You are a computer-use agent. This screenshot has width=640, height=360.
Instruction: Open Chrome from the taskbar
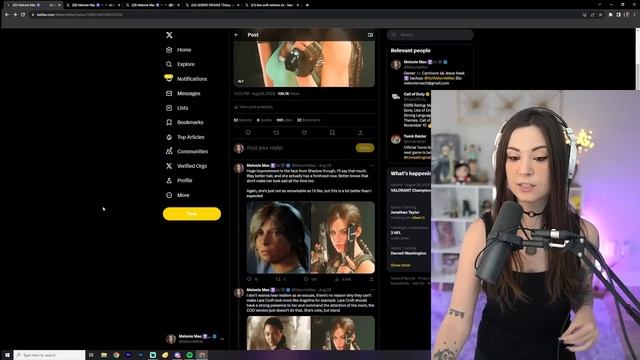[116, 355]
